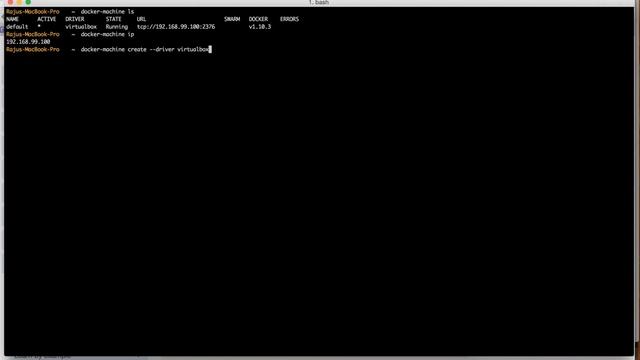This screenshot has height=360, width=640.
Task: Click the STATE column header
Action: point(113,19)
